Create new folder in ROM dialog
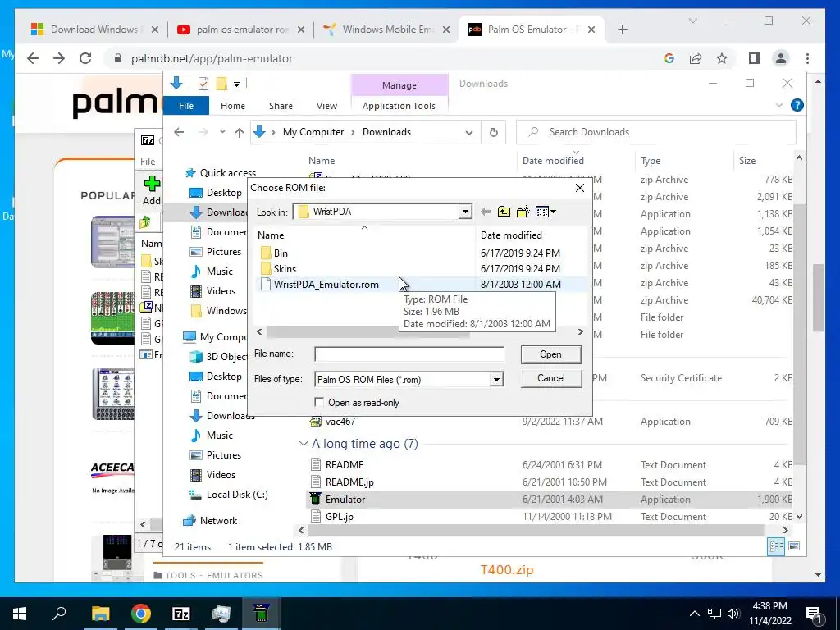Viewport: 840px width, 630px height. coord(523,212)
